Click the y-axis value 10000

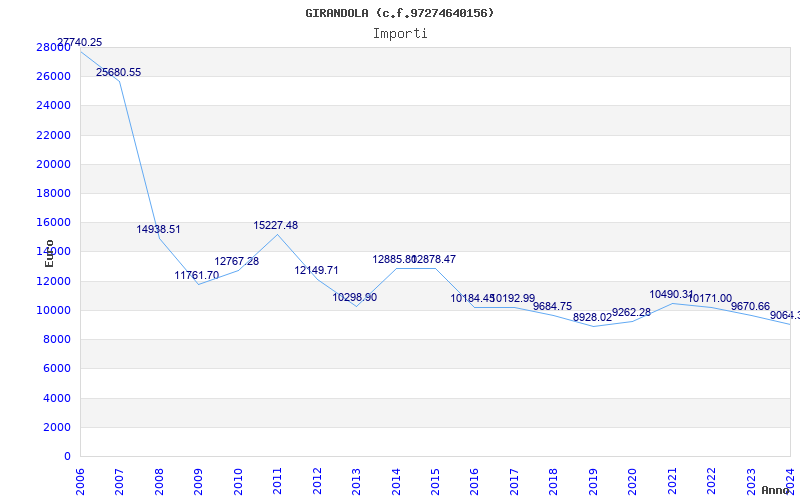pos(53,310)
